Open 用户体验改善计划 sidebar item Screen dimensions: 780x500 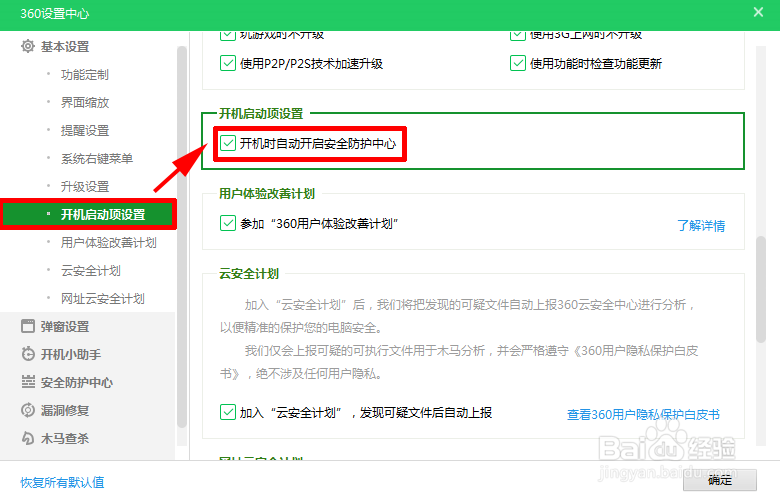tap(108, 242)
